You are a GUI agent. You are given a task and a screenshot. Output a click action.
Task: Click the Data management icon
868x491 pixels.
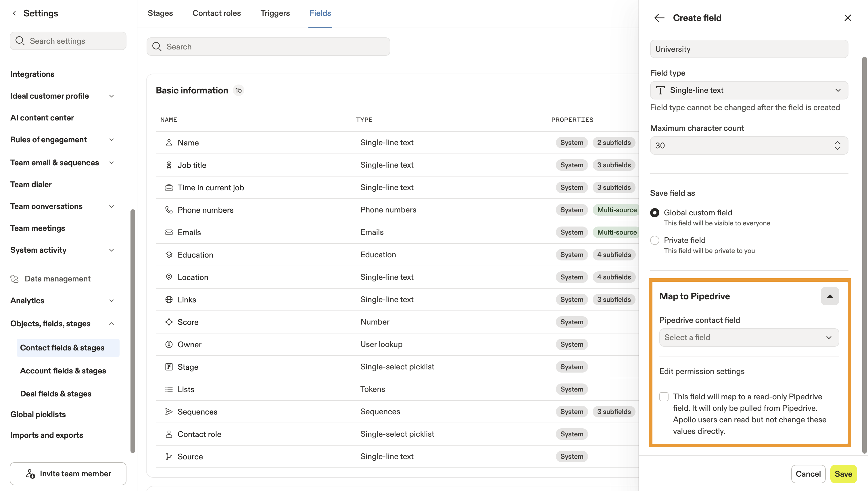tap(14, 279)
